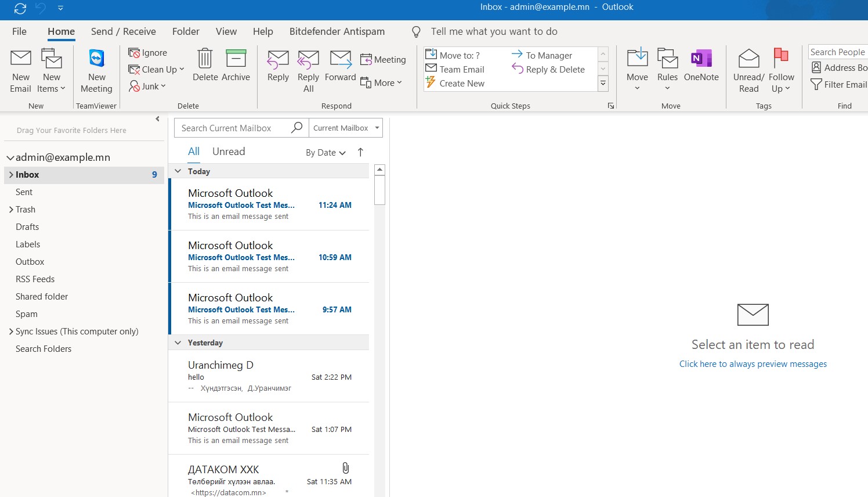Open the File tab

coord(19,31)
